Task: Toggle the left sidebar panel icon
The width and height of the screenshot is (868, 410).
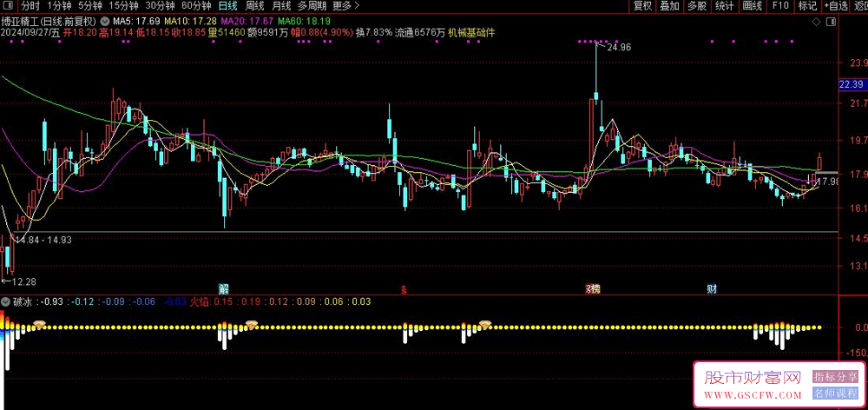Action: coord(9,6)
